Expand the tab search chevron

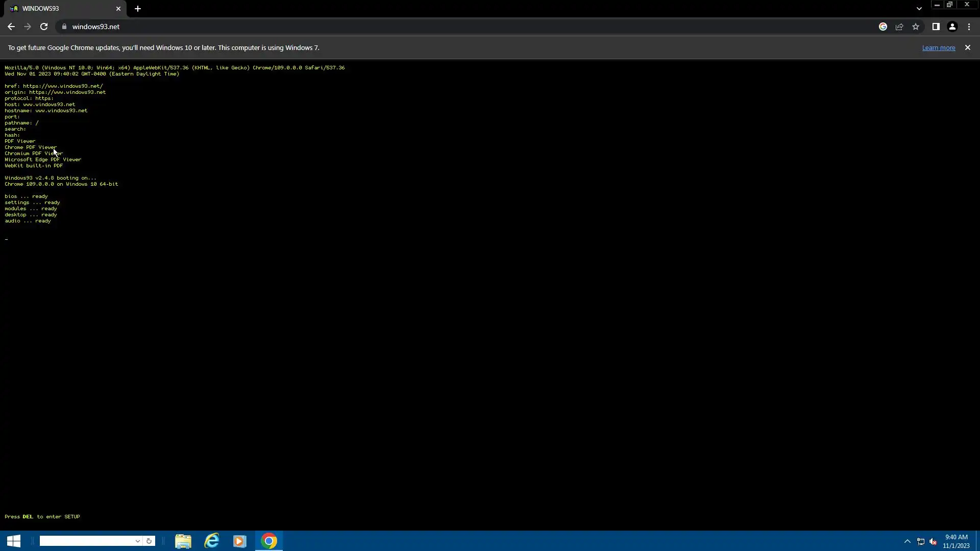click(919, 9)
